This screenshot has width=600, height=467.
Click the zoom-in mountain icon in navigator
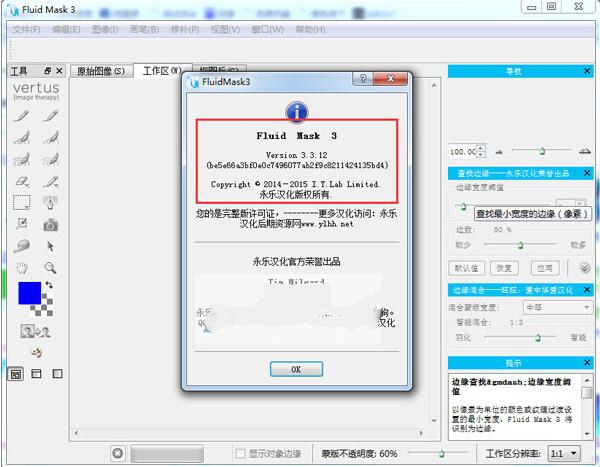(x=584, y=152)
